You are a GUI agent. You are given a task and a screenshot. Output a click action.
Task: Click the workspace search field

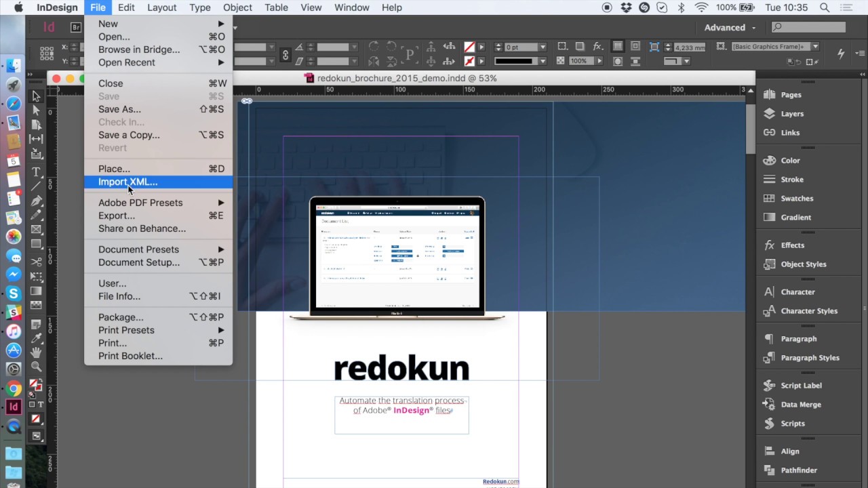809,27
